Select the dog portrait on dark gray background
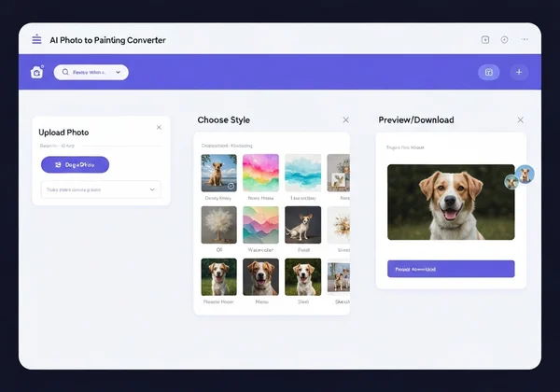The image size is (560, 392). (260, 277)
